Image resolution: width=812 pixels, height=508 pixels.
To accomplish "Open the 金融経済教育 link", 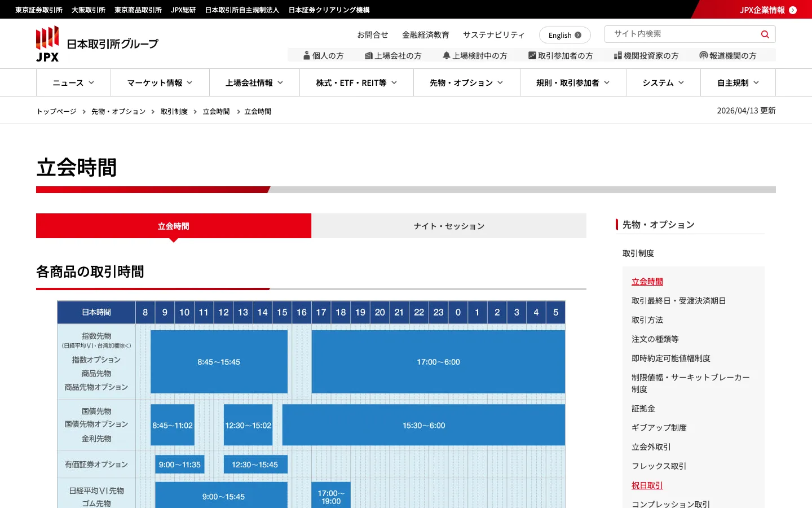I will 426,35.
